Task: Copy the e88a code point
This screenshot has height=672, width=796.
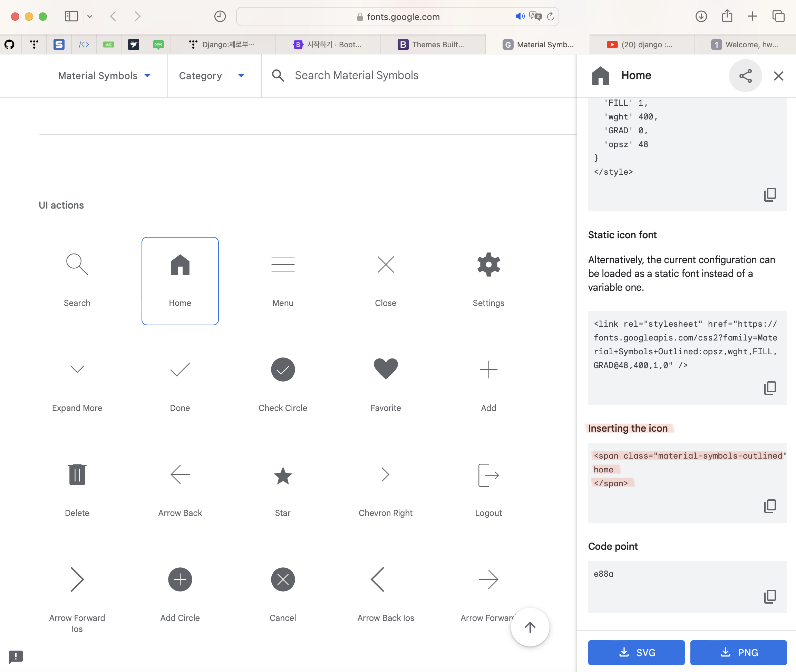Action: click(x=770, y=596)
